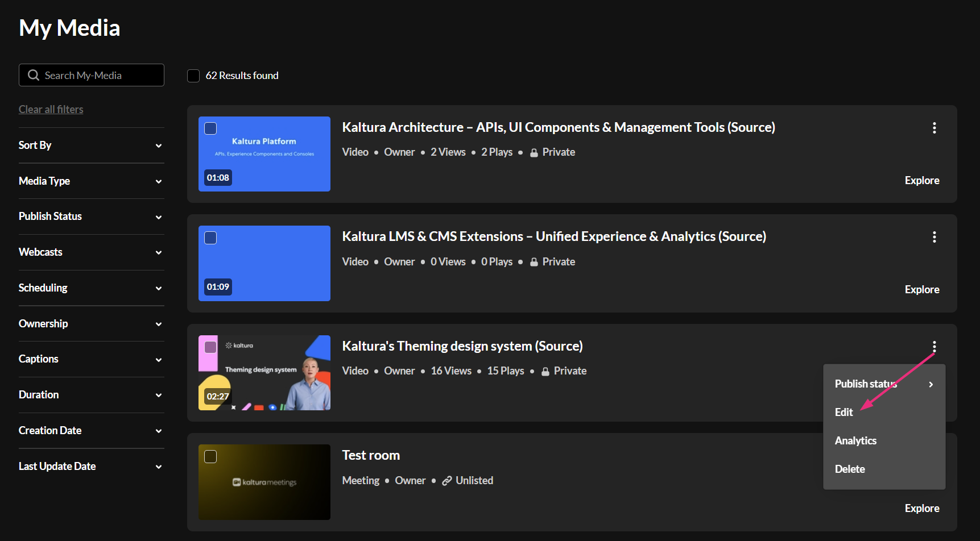Click the My Media page heading
This screenshot has height=541, width=980.
69,28
